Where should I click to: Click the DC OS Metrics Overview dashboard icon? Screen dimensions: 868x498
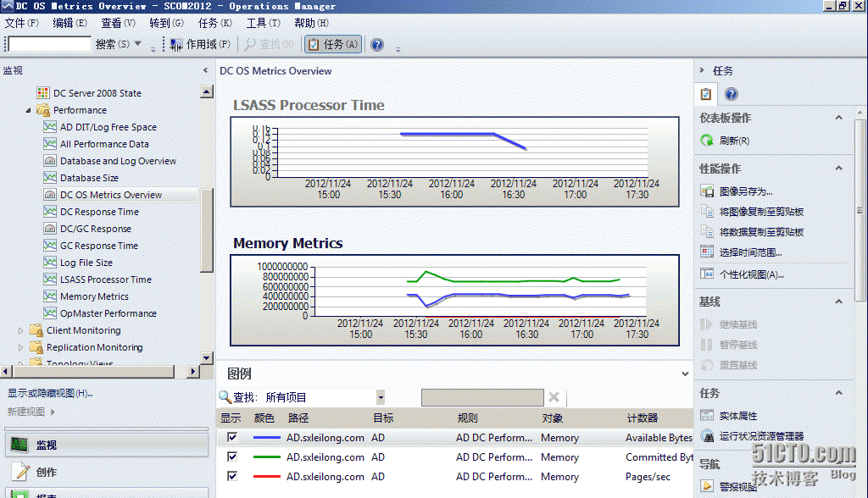pos(50,195)
